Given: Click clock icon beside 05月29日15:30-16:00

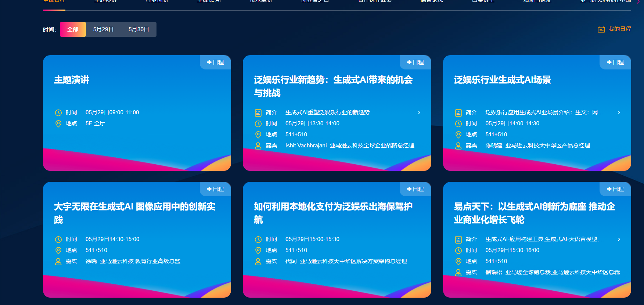Looking at the screenshot, I should [x=458, y=251].
